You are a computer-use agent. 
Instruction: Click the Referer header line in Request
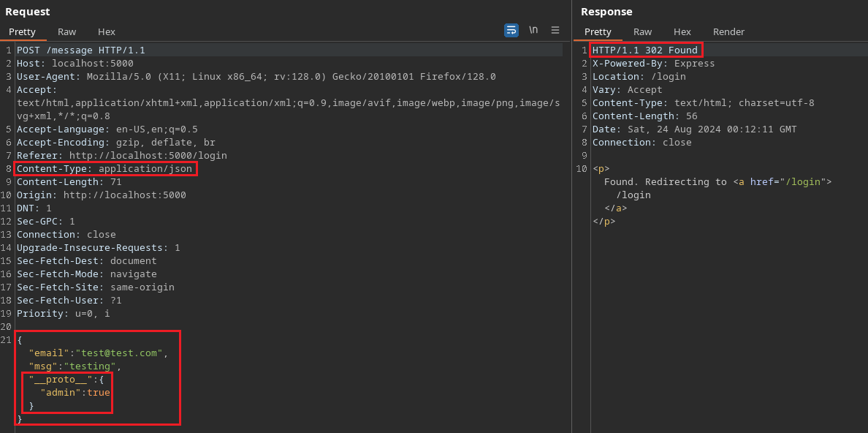point(121,156)
